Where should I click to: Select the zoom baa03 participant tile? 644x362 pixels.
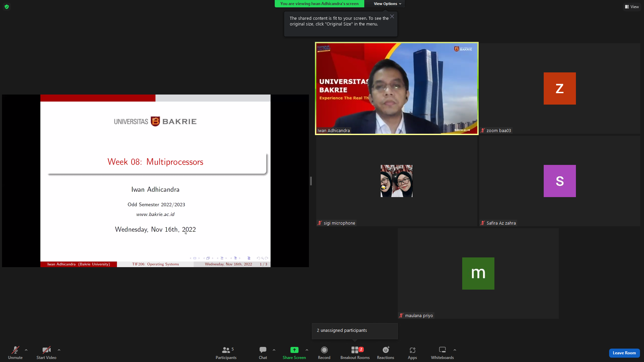click(x=560, y=88)
